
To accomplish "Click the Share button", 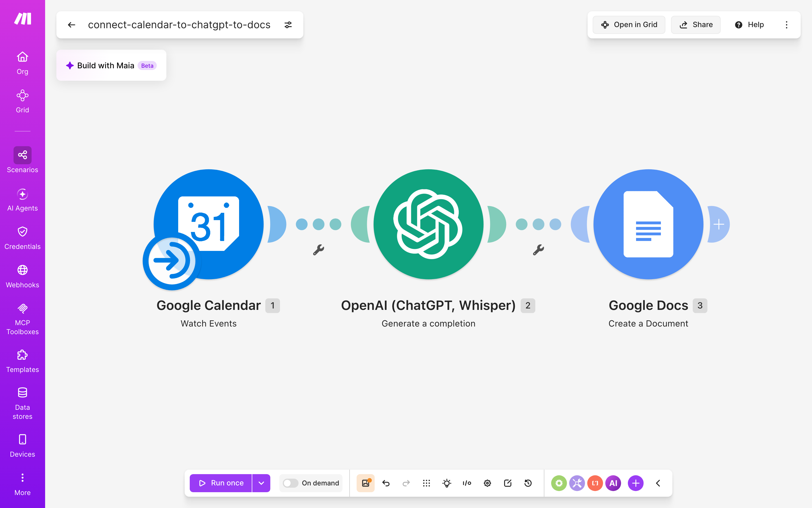I will 696,25.
